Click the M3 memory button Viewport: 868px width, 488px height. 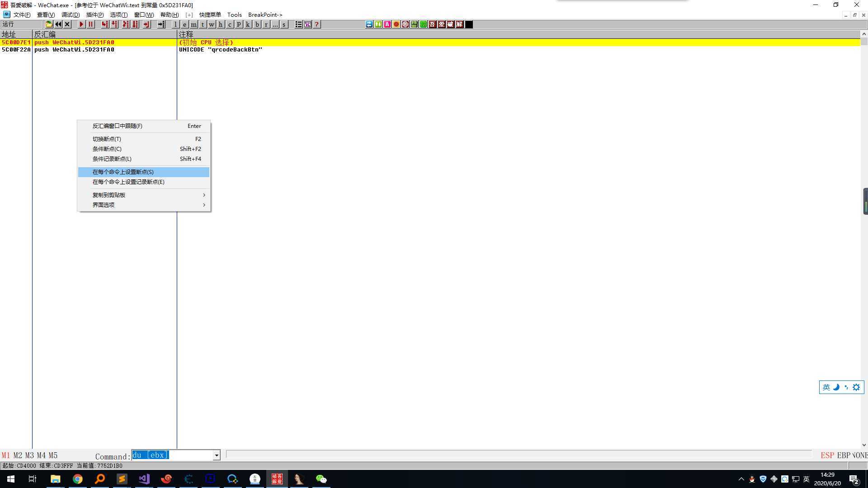[x=29, y=455]
